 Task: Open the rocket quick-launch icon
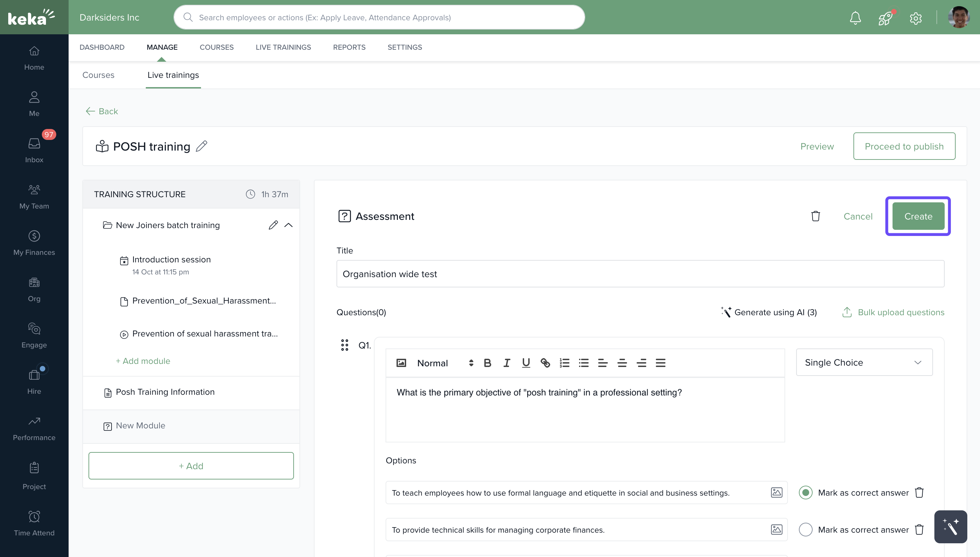tap(885, 17)
